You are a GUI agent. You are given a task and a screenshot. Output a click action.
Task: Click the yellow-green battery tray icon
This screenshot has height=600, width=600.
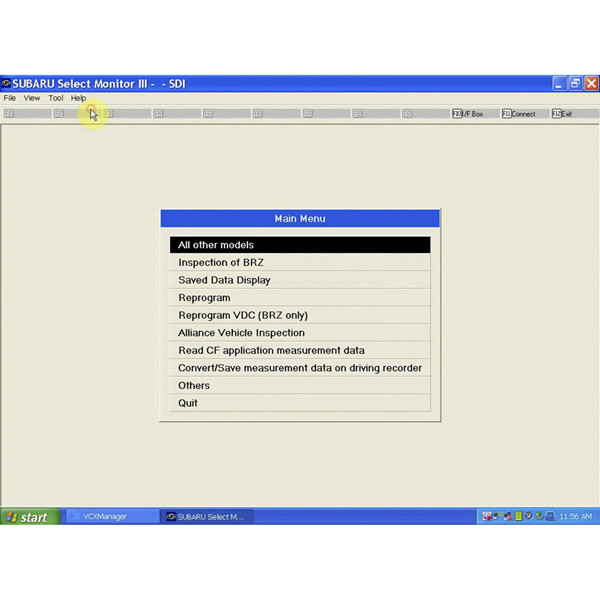pyautogui.click(x=518, y=516)
